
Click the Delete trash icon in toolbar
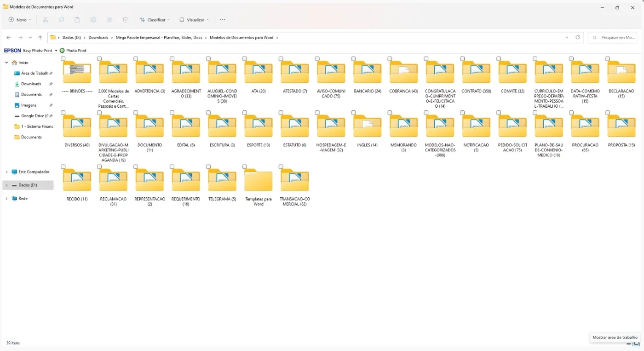tap(125, 20)
